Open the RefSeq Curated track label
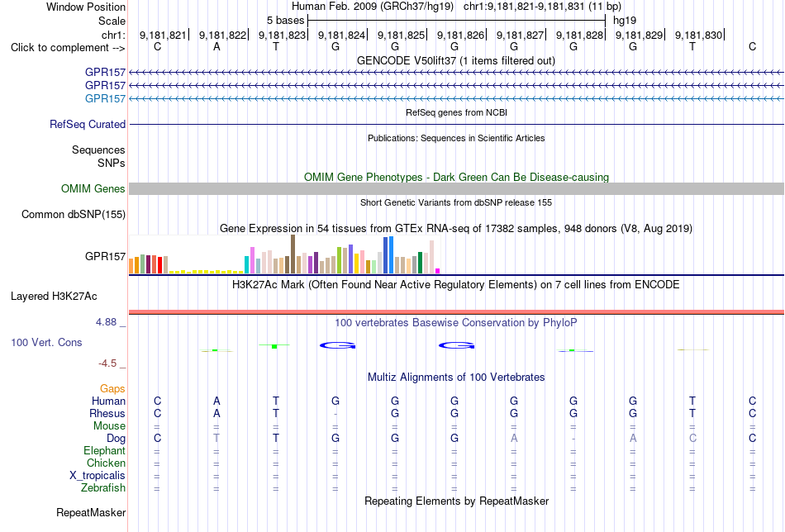The width and height of the screenshot is (785, 532). pos(88,124)
